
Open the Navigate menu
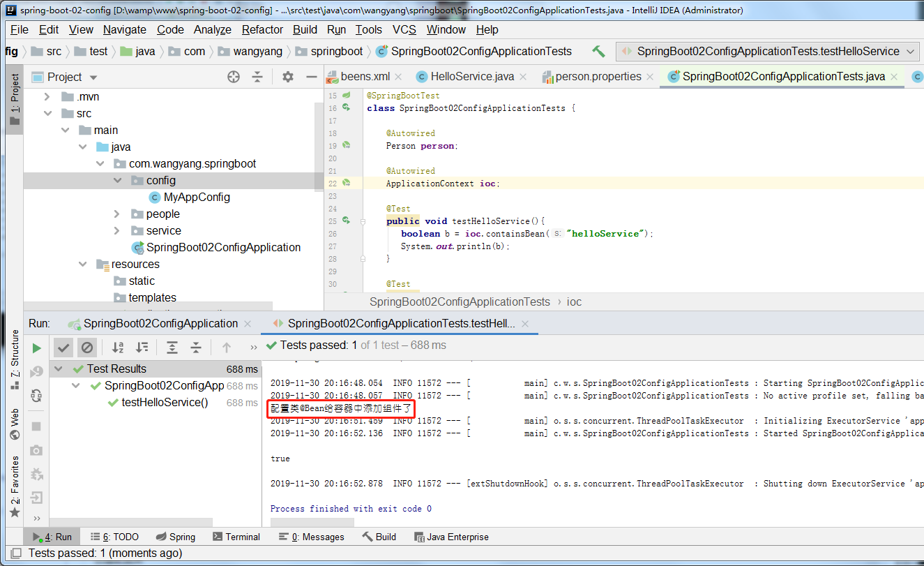coord(125,29)
